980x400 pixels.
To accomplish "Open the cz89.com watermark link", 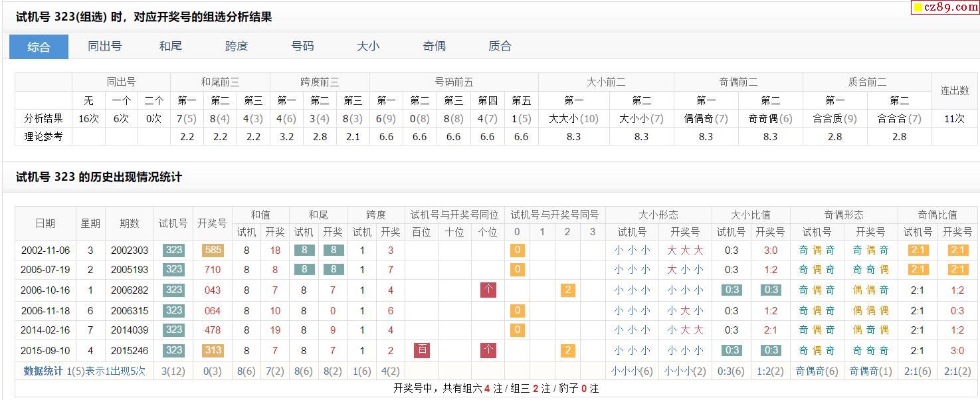I will coord(943,7).
